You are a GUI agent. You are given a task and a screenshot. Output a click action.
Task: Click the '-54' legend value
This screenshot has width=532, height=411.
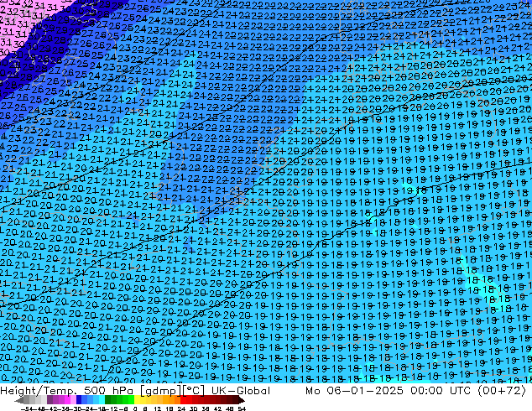(27, 408)
